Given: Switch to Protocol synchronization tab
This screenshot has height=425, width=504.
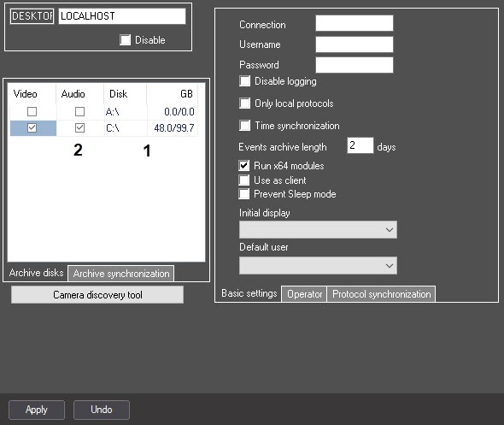Looking at the screenshot, I should coord(381,294).
